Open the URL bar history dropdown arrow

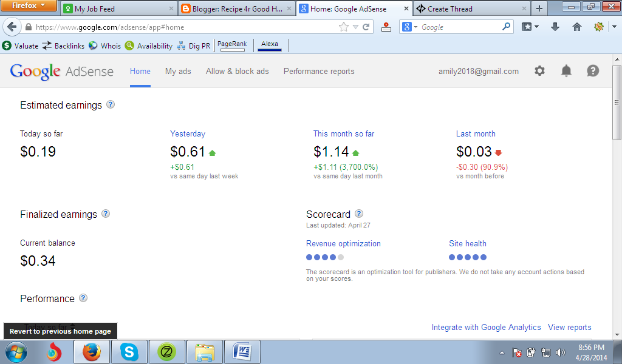tap(356, 27)
